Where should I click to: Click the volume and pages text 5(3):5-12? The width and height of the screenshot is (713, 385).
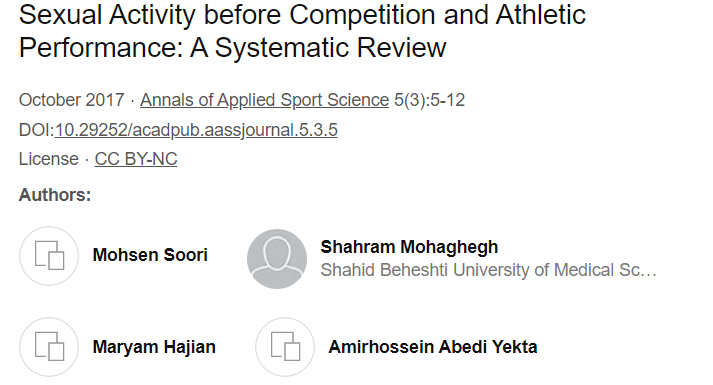click(430, 100)
